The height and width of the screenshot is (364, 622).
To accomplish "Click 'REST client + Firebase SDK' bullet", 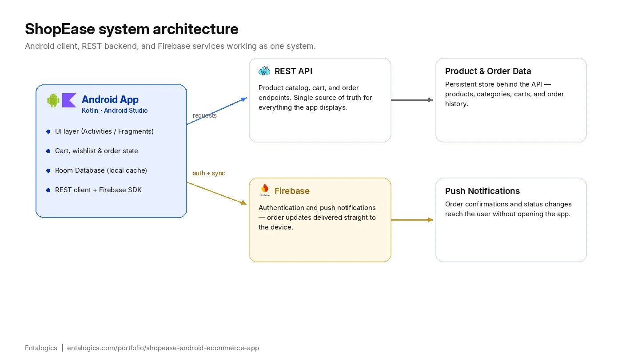I will pyautogui.click(x=98, y=190).
